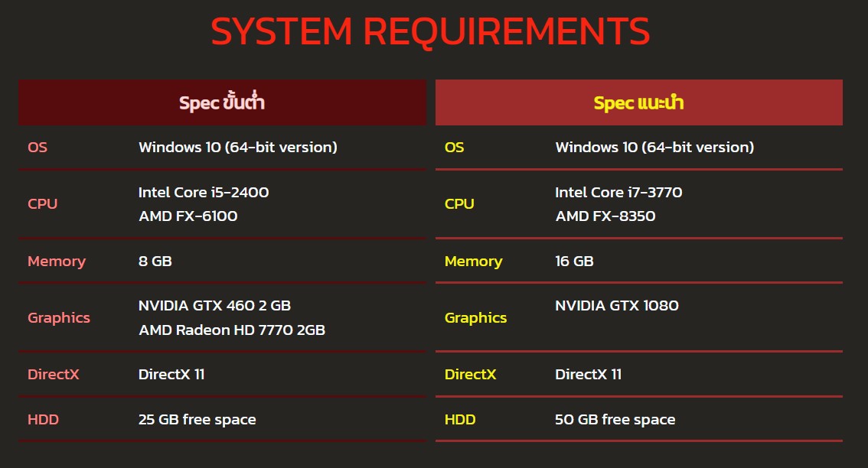Viewport: 868px width, 468px height.
Task: Click the pink DirectX label in minimum specs
Action: tap(54, 374)
